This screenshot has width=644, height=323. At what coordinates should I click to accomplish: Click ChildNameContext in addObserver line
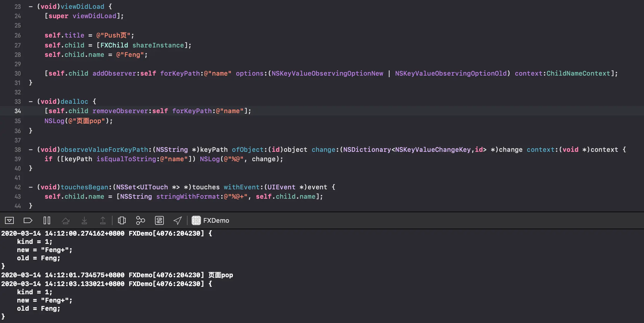(x=578, y=73)
